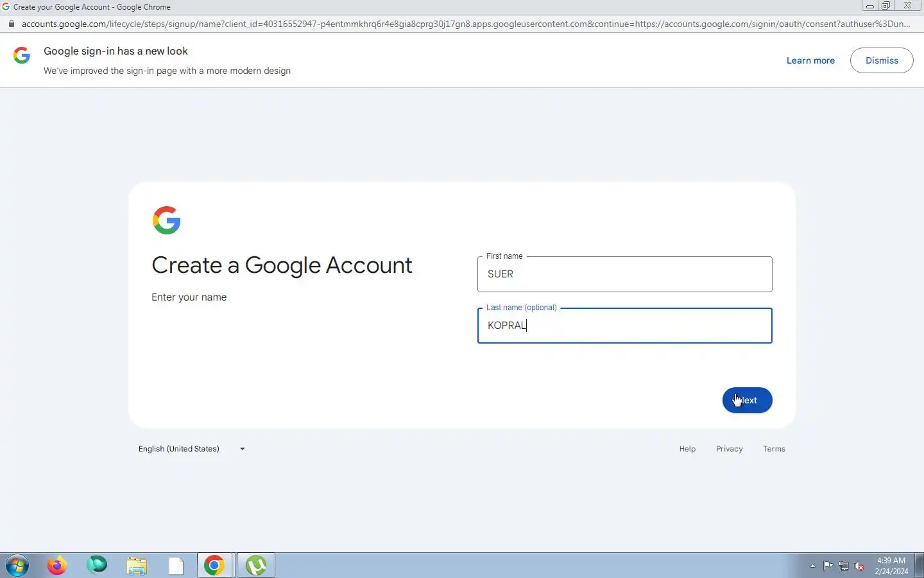Focus the First name field
The image size is (924, 578).
point(624,274)
